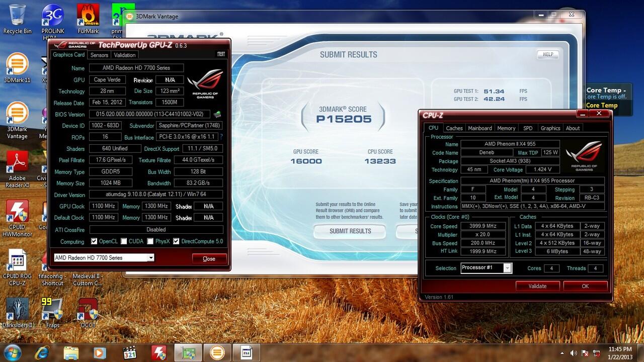Click OK in CPU-Z
644x362 pixels.
[585, 286]
